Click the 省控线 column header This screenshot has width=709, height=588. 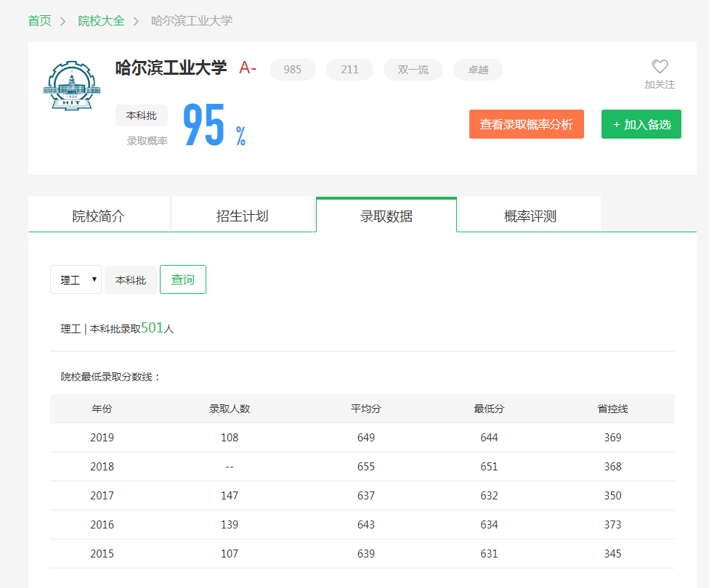coord(612,409)
